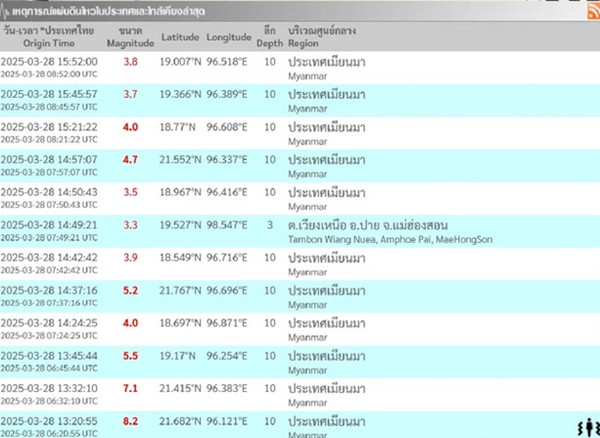Image resolution: width=600 pixels, height=438 pixels.
Task: Select the Longitude column header
Action: pyautogui.click(x=229, y=37)
